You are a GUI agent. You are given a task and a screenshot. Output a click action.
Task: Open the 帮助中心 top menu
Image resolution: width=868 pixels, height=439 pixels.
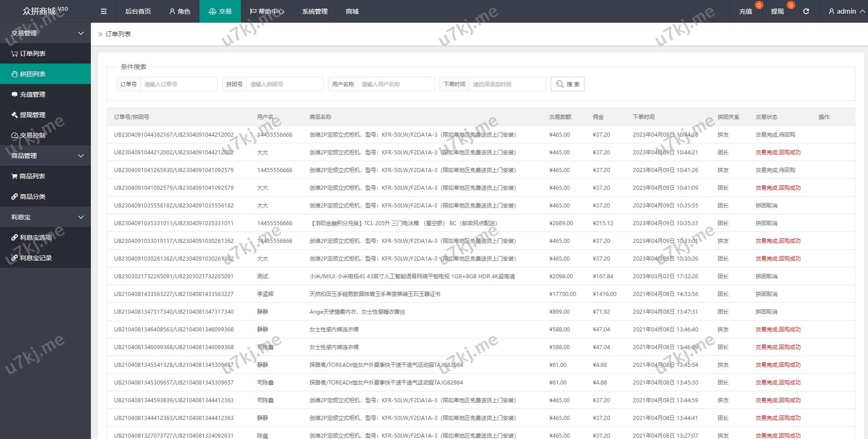click(267, 11)
